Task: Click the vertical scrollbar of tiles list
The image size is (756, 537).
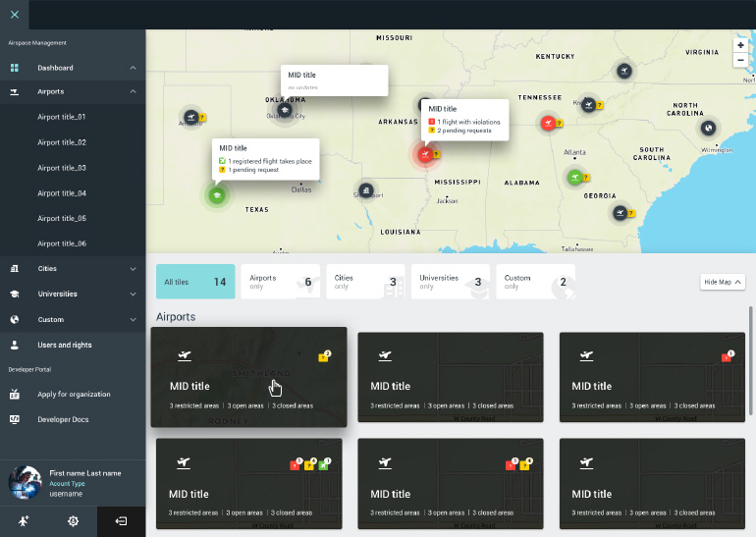Action: pyautogui.click(x=751, y=360)
